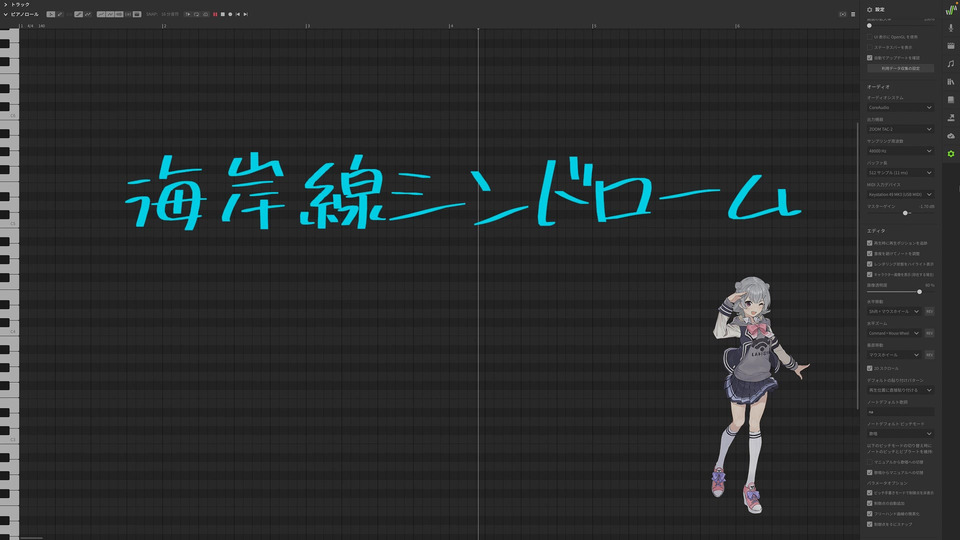Click the usage data collection settings button
The image size is (960, 540).
coord(900,69)
